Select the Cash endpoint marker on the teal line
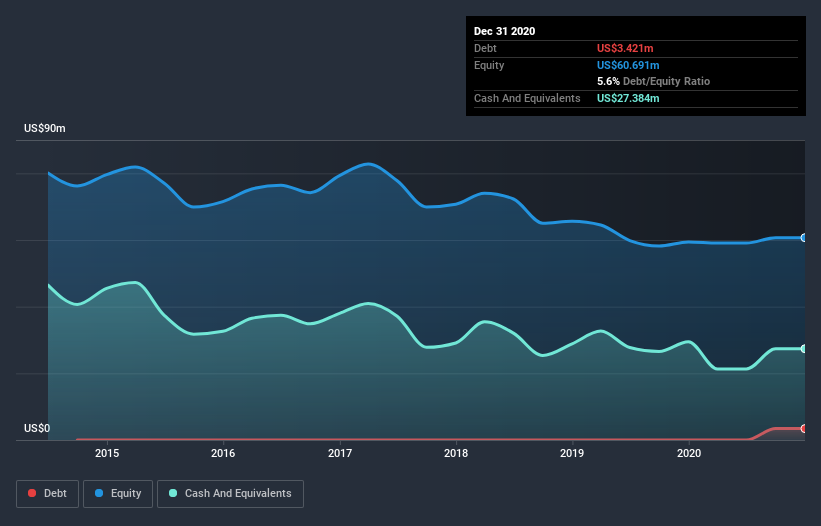The width and height of the screenshot is (821, 526). tap(804, 349)
